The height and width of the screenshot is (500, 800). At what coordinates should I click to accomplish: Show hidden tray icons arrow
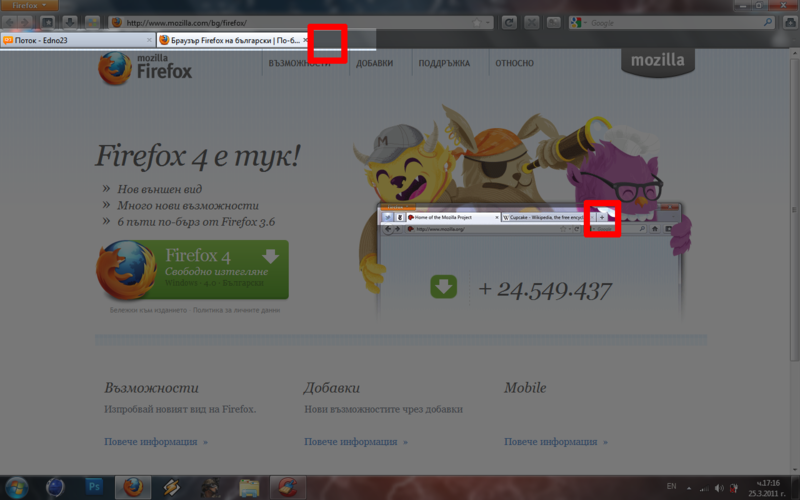coord(689,488)
